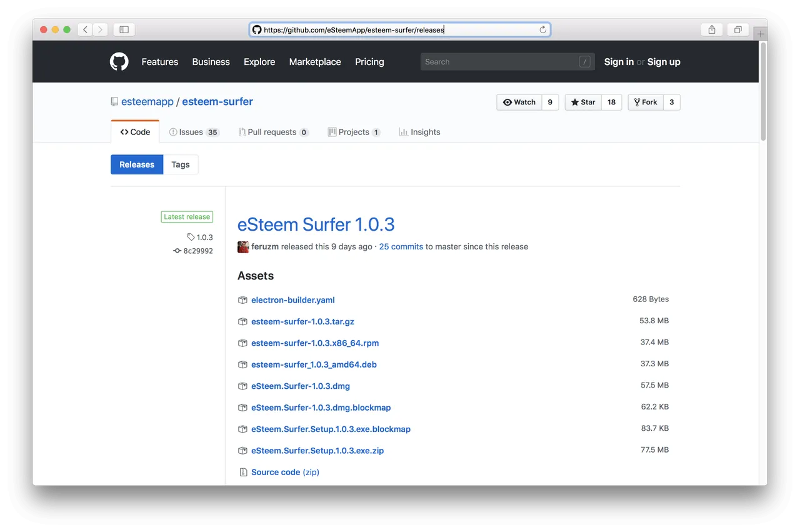800x532 pixels.
Task: Open the esteemapp owner link
Action: click(x=147, y=102)
